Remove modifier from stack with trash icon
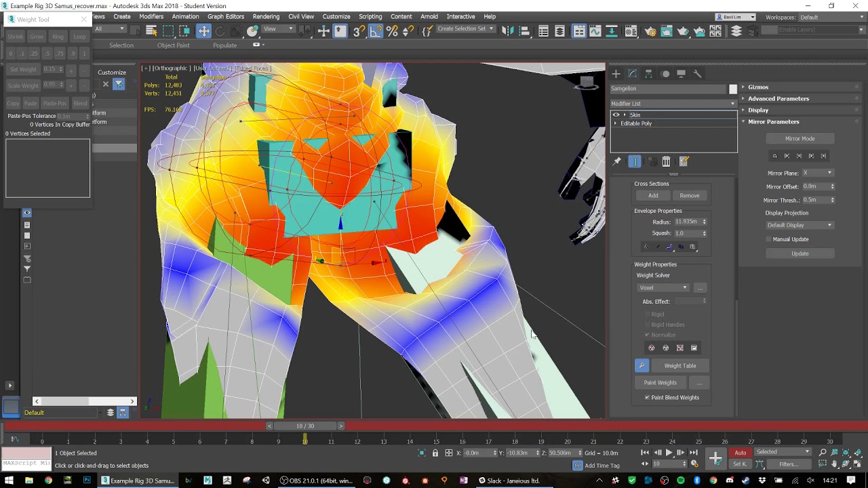The image size is (868, 488). pyautogui.click(x=666, y=161)
